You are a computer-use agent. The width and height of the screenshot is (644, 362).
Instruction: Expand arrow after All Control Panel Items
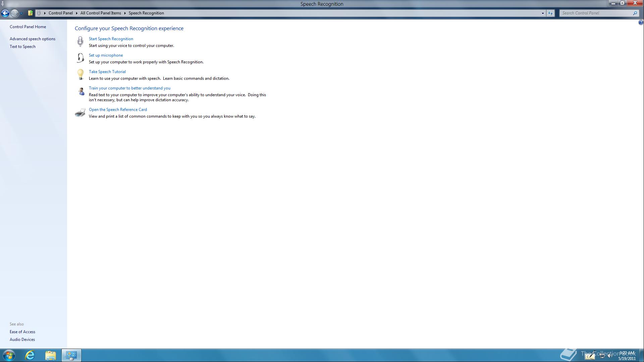125,13
